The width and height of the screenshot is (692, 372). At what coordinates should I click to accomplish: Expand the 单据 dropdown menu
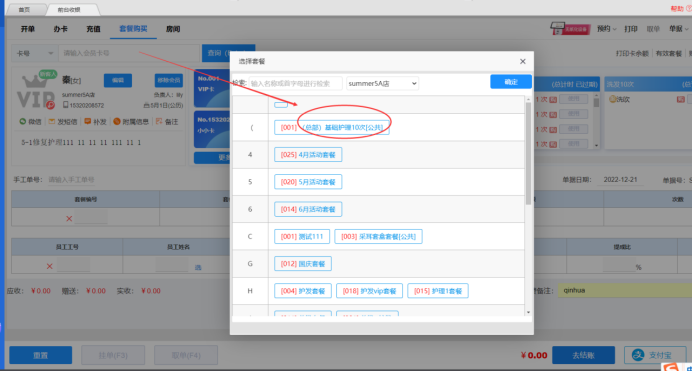click(678, 29)
